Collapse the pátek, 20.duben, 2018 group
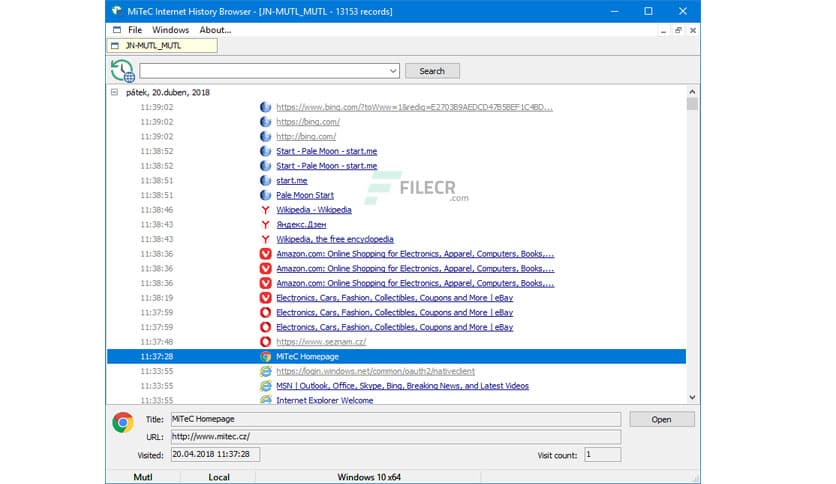 click(114, 92)
